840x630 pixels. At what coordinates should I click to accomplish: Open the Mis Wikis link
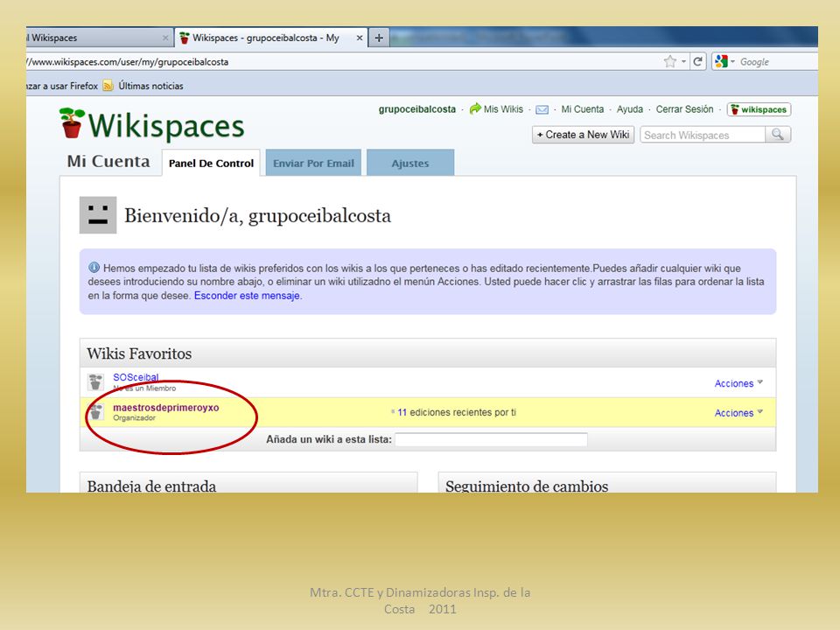[x=503, y=109]
